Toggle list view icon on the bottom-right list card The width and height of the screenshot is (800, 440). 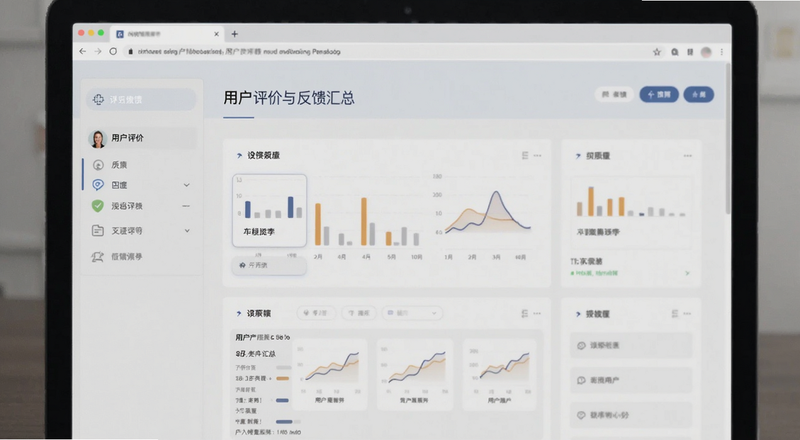click(x=675, y=313)
